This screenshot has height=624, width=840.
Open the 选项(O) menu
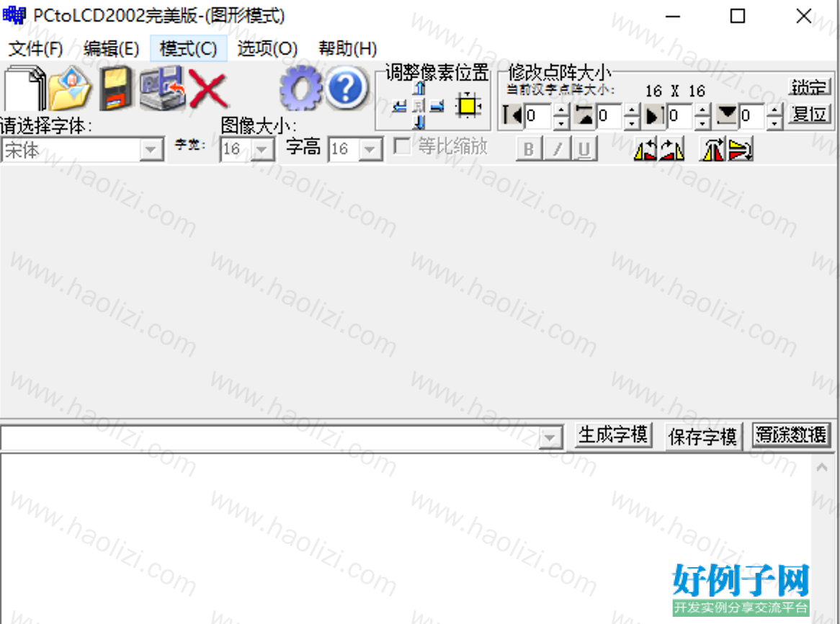click(267, 49)
